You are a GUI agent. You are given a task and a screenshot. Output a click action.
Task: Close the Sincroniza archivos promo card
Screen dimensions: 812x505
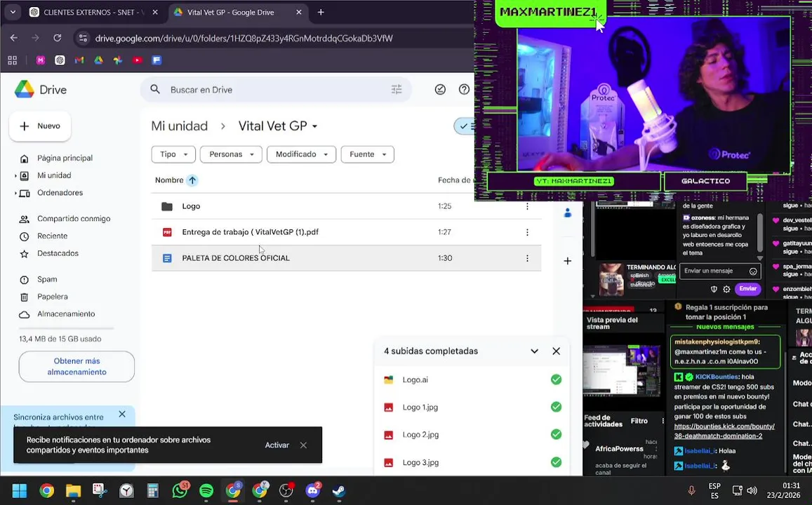[x=122, y=414]
